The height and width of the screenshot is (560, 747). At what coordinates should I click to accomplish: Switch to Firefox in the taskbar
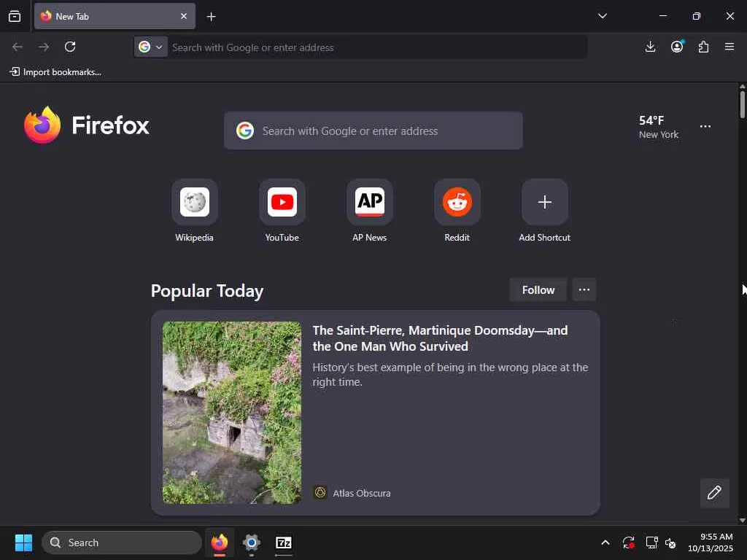point(219,542)
